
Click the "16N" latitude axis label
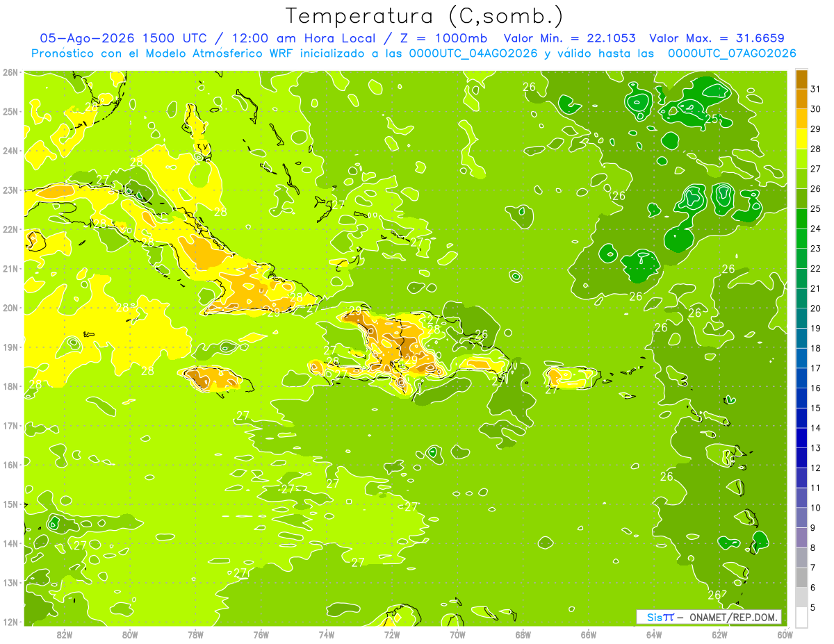point(10,465)
